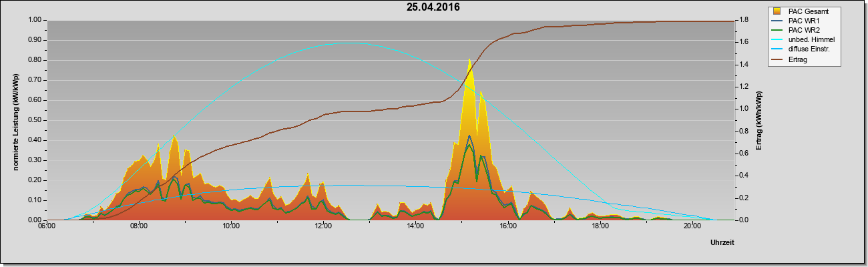Click the 20:00 time axis label
The height and width of the screenshot is (267, 868).
(692, 226)
